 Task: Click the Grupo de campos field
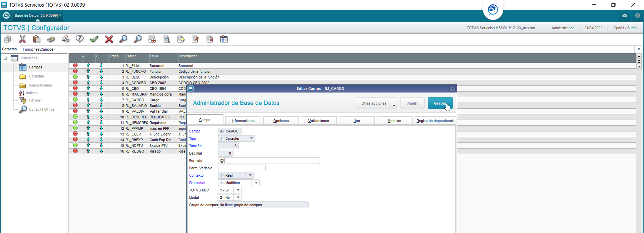tap(263, 205)
